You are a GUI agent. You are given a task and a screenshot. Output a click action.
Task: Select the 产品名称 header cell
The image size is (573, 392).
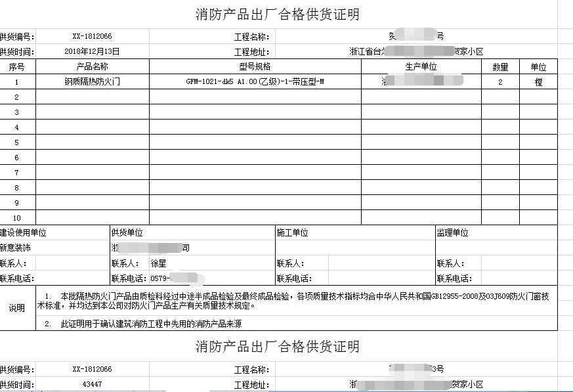pos(92,67)
